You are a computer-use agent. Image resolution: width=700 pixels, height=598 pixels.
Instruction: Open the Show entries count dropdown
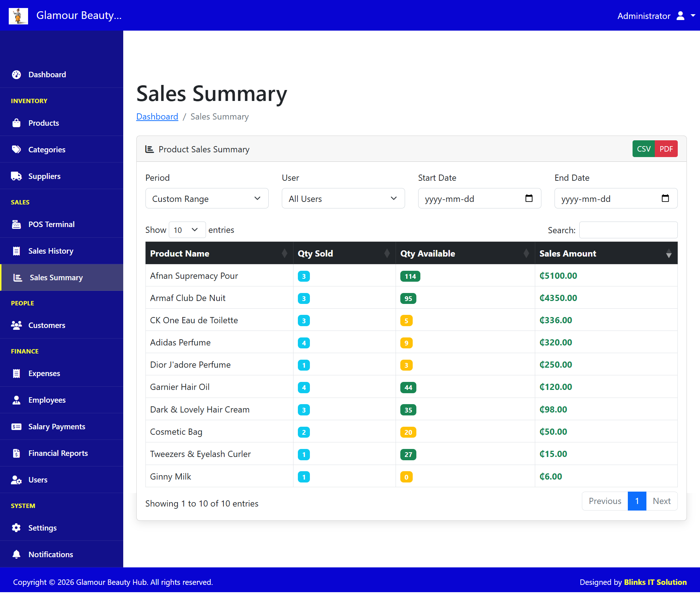[x=187, y=230]
